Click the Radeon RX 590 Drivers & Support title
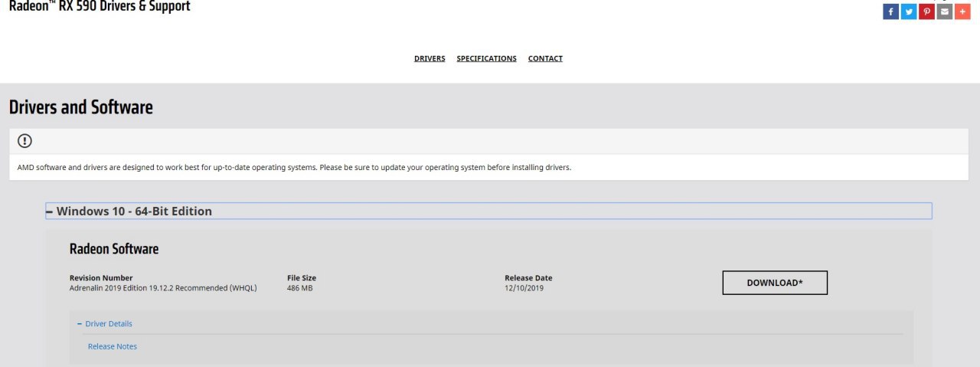Viewport: 980px width, 367px height. click(x=100, y=6)
